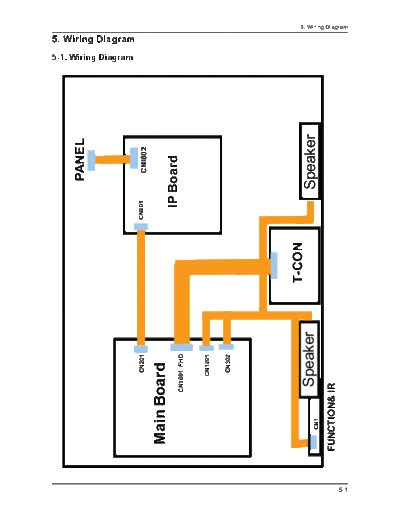Click the 'CN802' connector label
The image size is (400, 518).
click(144, 160)
